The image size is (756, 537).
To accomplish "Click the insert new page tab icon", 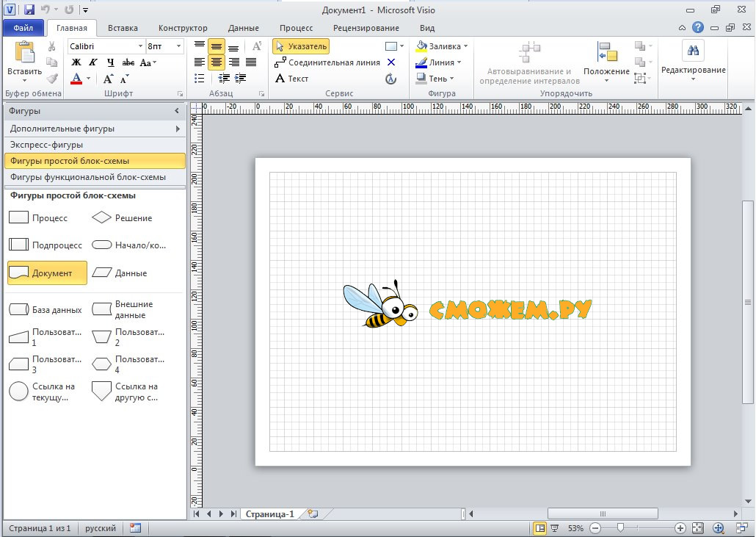I will tap(313, 513).
